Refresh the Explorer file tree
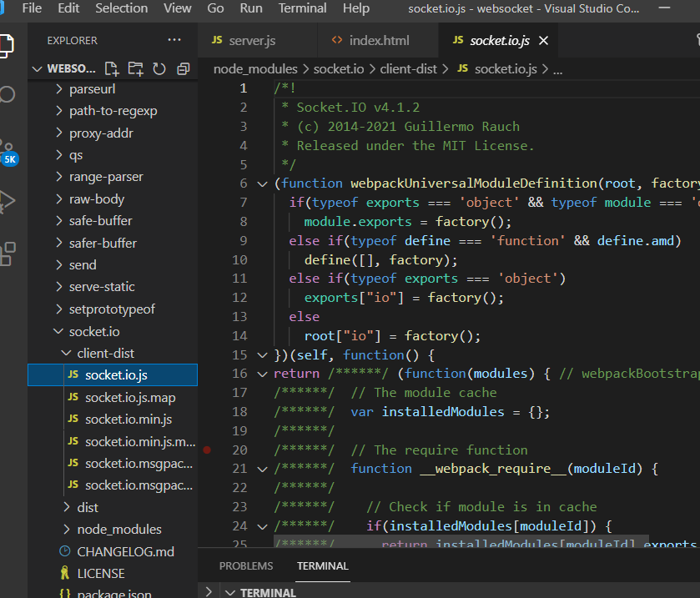Screen dimensions: 700x598 point(159,68)
